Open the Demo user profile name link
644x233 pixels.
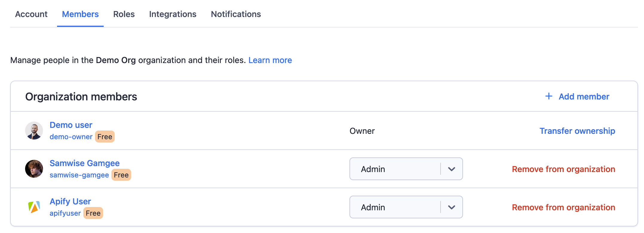tap(71, 125)
